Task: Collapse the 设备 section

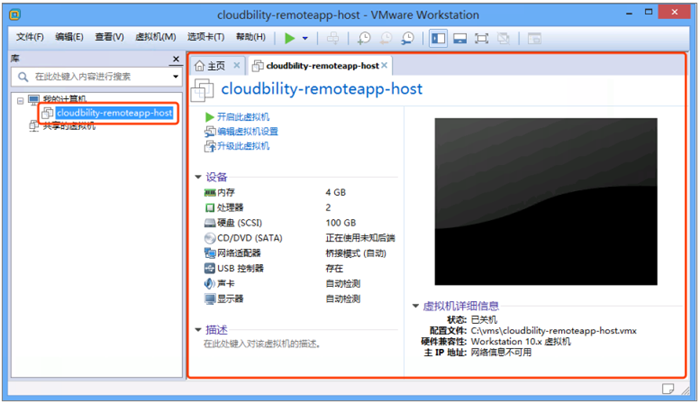Action: pos(199,176)
